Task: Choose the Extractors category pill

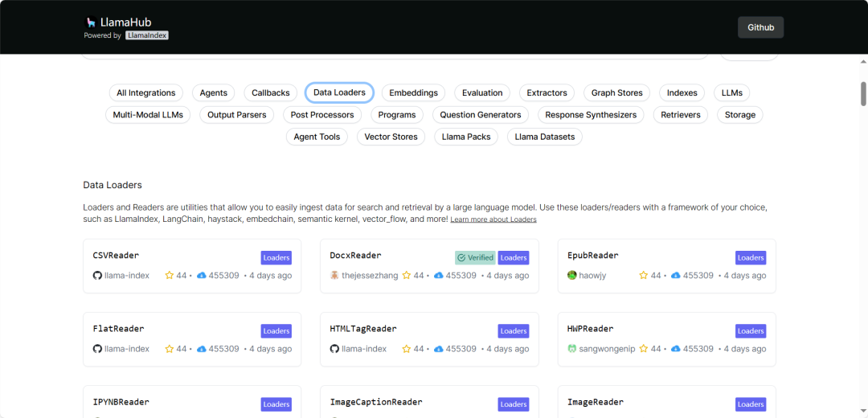Action: pyautogui.click(x=547, y=92)
